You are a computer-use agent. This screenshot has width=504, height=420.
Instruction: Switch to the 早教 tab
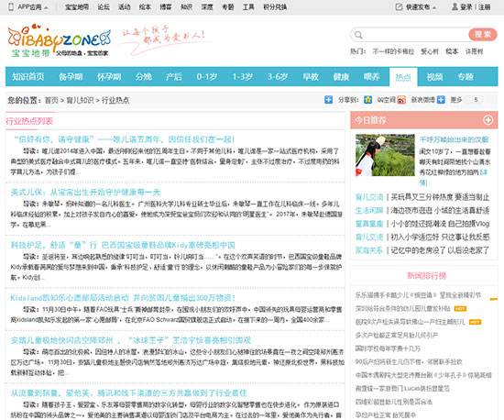(311, 76)
